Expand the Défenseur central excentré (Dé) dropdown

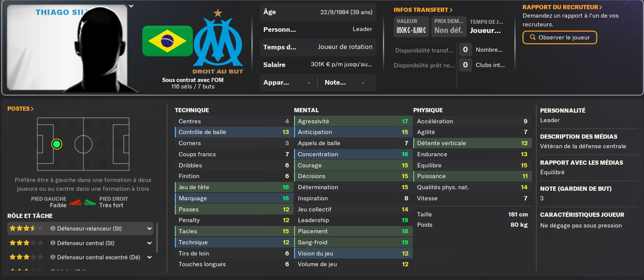tap(149, 257)
